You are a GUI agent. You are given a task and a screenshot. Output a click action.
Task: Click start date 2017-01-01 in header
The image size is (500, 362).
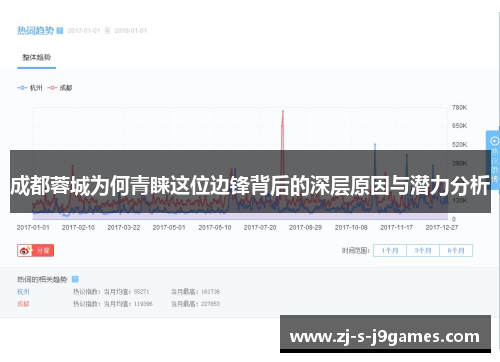(84, 31)
